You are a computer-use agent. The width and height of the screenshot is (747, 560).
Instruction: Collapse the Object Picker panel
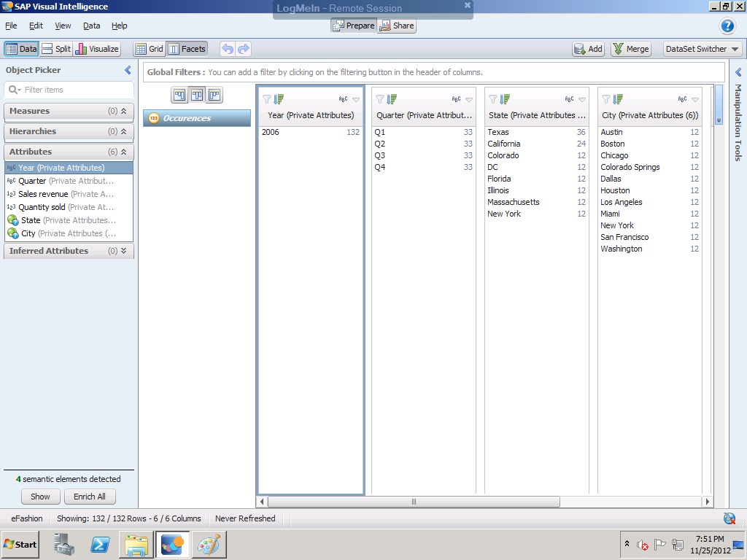(128, 70)
